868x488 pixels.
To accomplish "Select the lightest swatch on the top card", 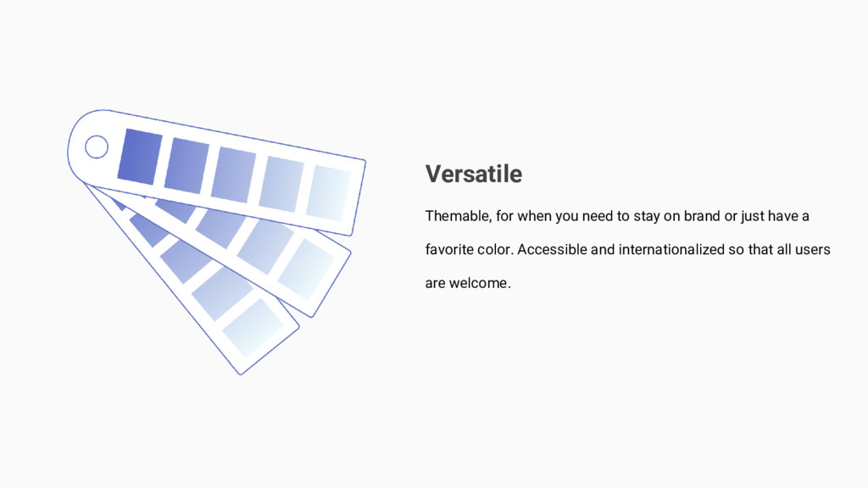I will [327, 192].
